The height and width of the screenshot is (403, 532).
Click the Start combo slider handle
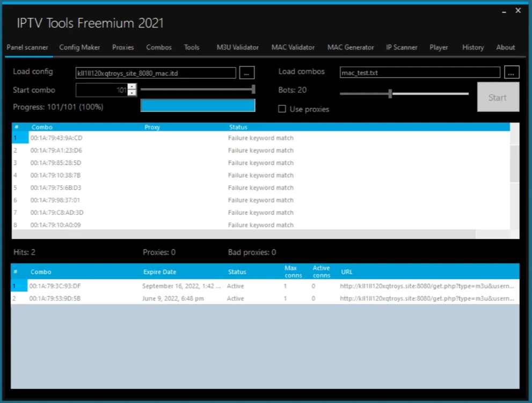tap(253, 89)
